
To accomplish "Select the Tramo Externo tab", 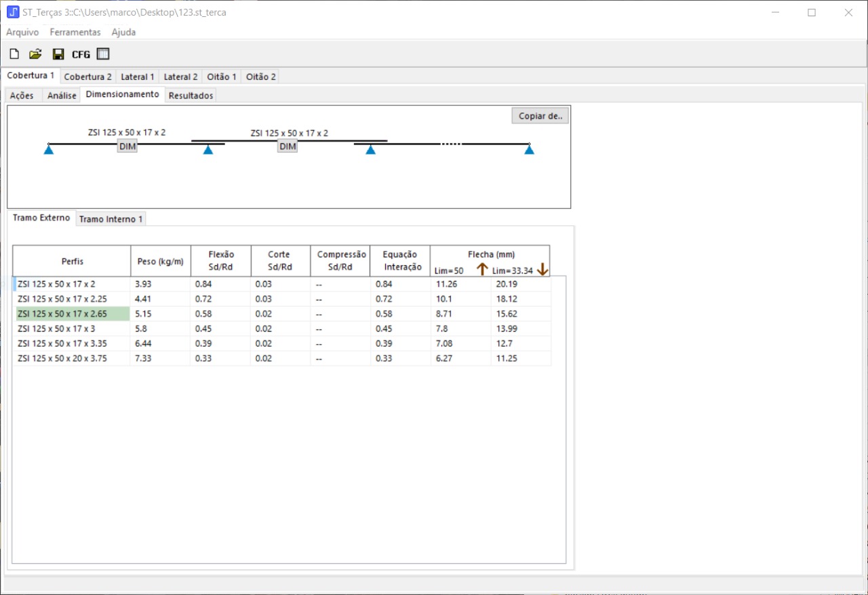I will pos(41,218).
